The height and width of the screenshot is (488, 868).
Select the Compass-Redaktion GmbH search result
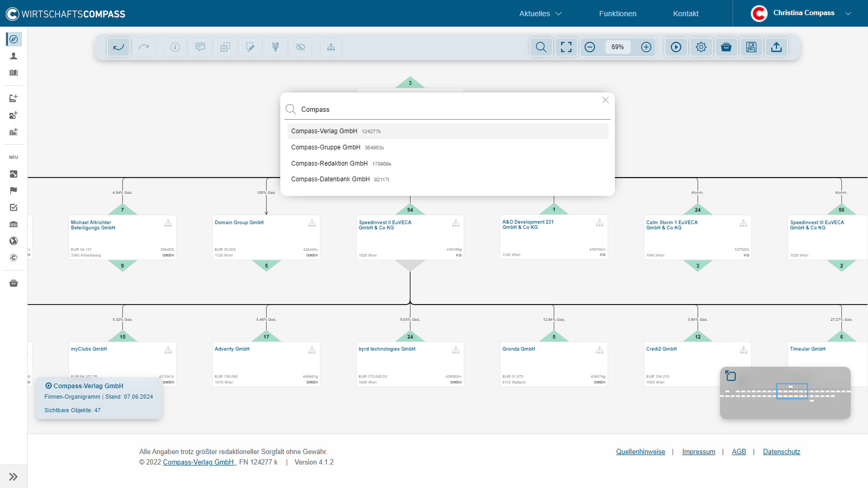[448, 164]
